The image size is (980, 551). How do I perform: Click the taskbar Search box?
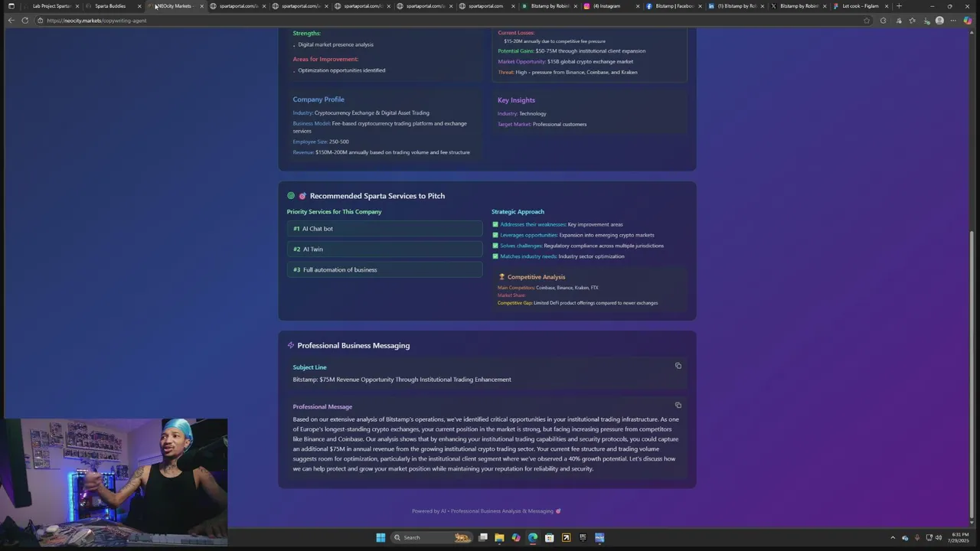point(433,537)
